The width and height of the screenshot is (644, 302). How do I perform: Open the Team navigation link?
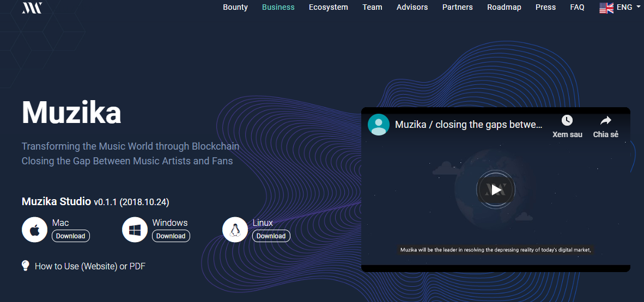point(372,7)
